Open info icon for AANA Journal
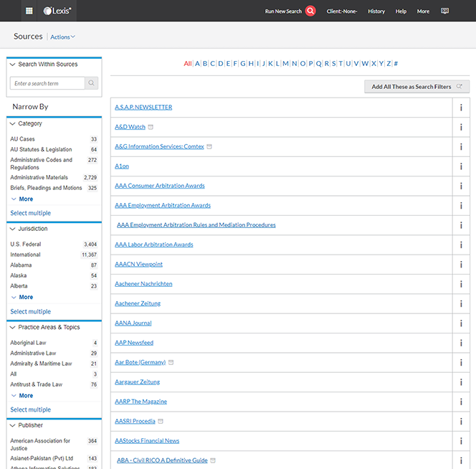 (461, 323)
